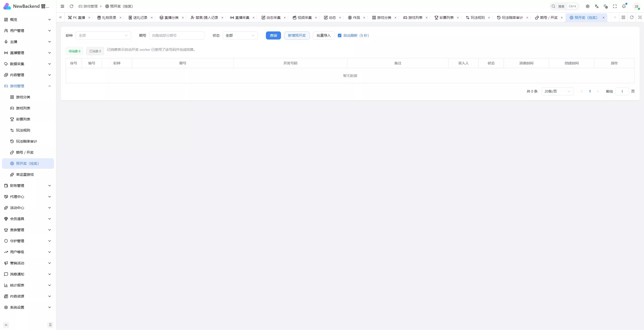
Task: Toggle 自动刷新（5 秒）checkbox
Action: (340, 35)
